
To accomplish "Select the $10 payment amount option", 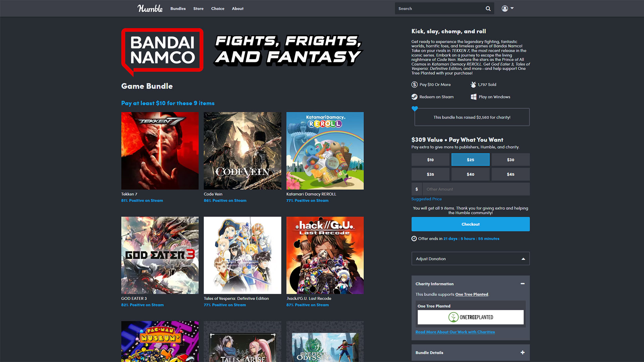I will click(430, 160).
